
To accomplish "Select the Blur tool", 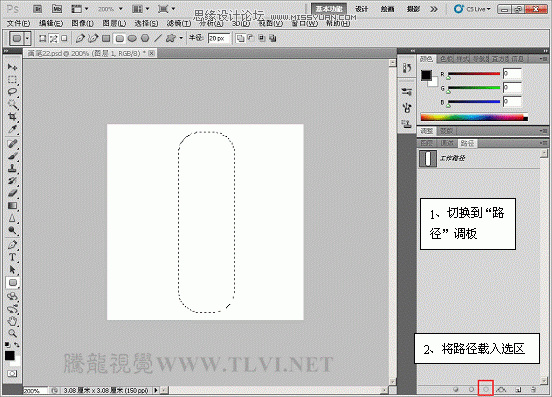I will click(x=12, y=218).
